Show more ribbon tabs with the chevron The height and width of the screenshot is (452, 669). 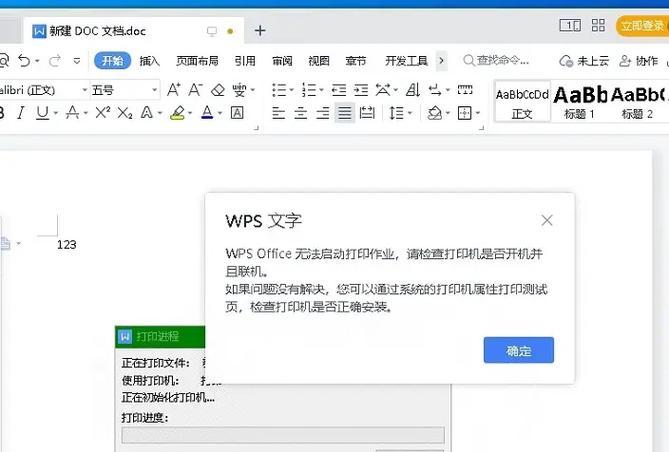tap(441, 61)
